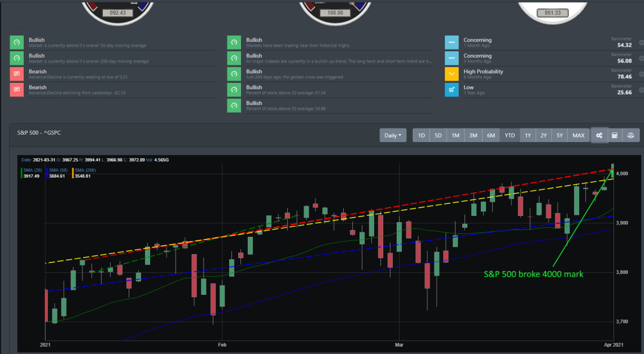
Task: Switch the chart to the 1M range
Action: 455,135
